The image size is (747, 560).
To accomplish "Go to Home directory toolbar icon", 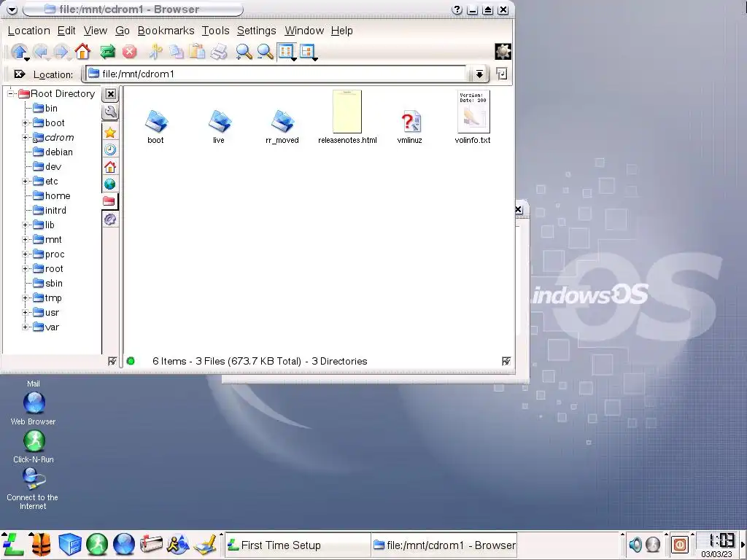I will [82, 52].
